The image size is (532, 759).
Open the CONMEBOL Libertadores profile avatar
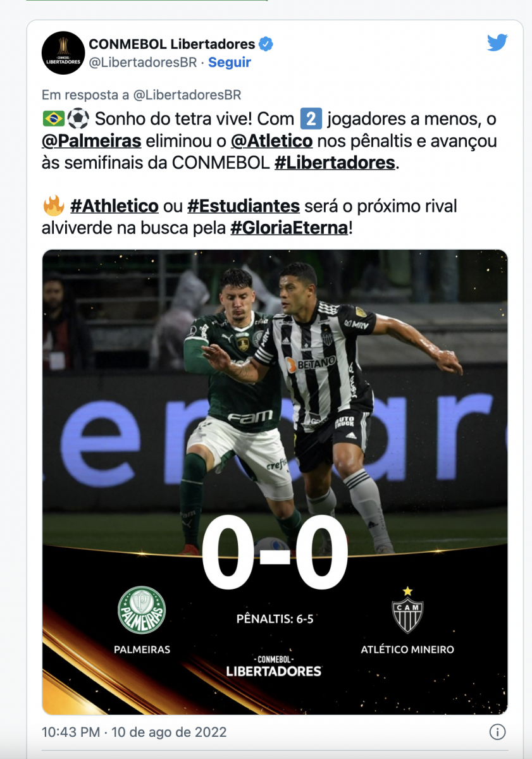[63, 52]
